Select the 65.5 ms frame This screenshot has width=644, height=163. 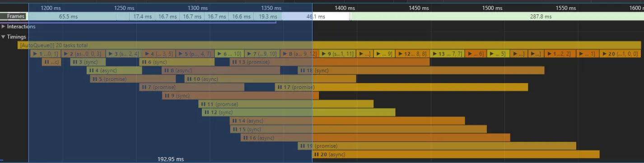pos(68,16)
